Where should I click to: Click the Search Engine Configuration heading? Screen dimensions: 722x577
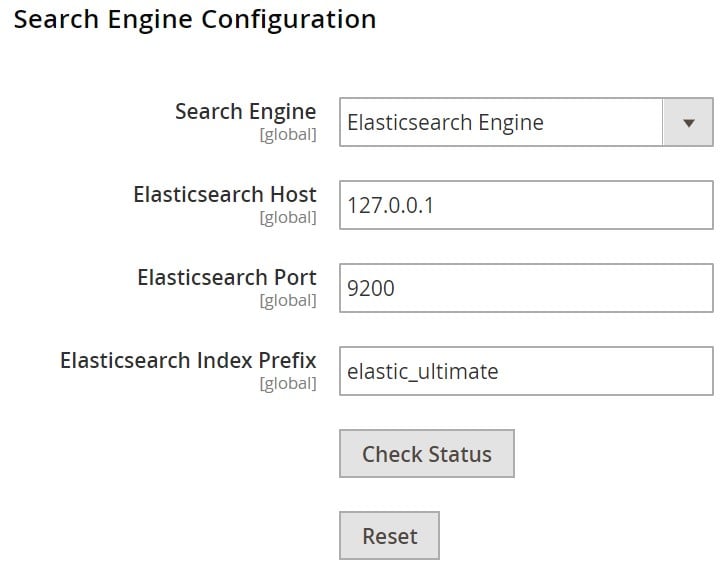point(195,20)
